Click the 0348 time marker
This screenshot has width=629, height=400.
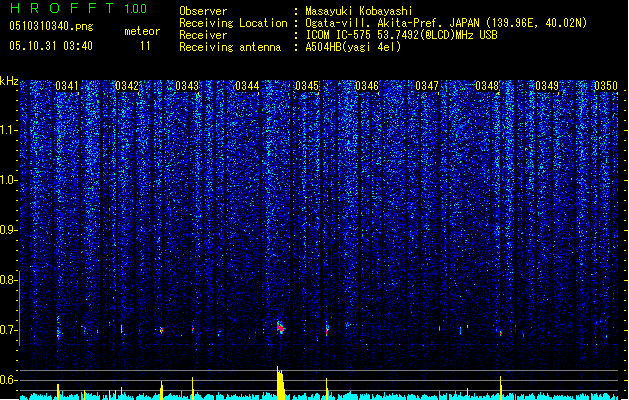(487, 86)
